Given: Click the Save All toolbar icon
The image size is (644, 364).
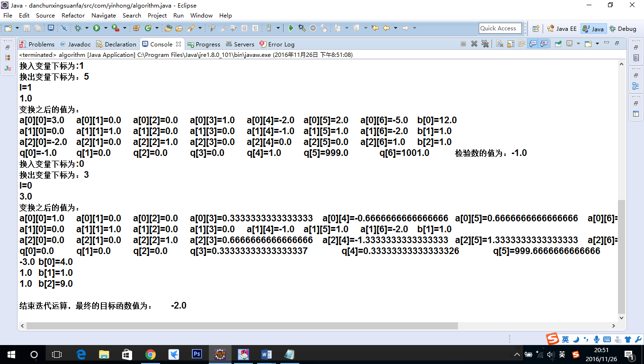Looking at the screenshot, I should tap(37, 28).
